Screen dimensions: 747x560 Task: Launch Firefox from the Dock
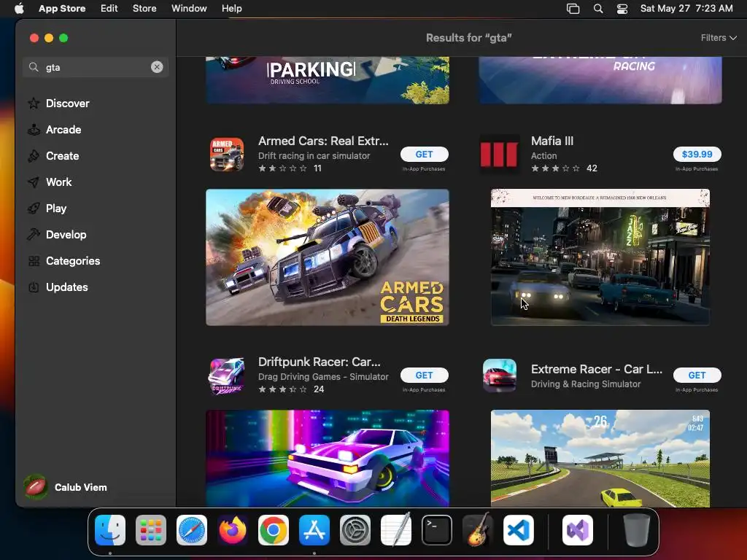(233, 530)
